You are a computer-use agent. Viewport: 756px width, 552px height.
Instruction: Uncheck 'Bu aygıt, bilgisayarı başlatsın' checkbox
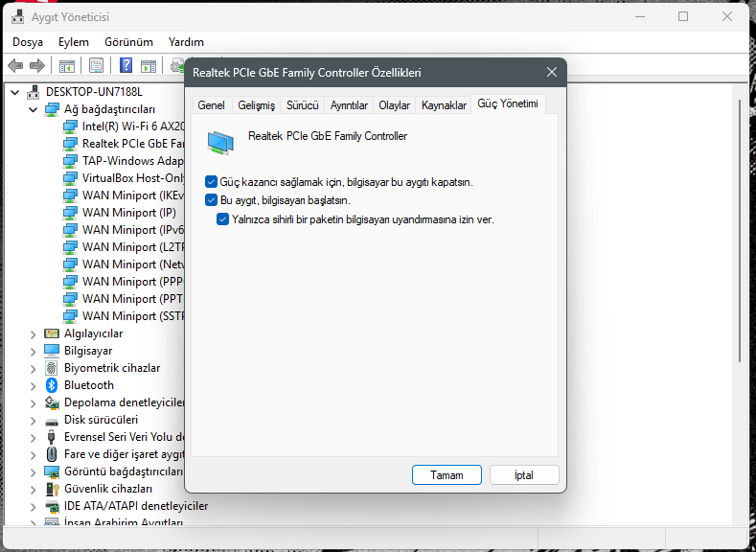coord(211,200)
